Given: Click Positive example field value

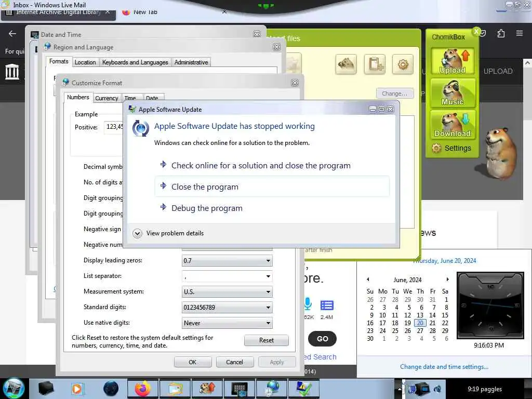Looking at the screenshot, I should point(114,127).
